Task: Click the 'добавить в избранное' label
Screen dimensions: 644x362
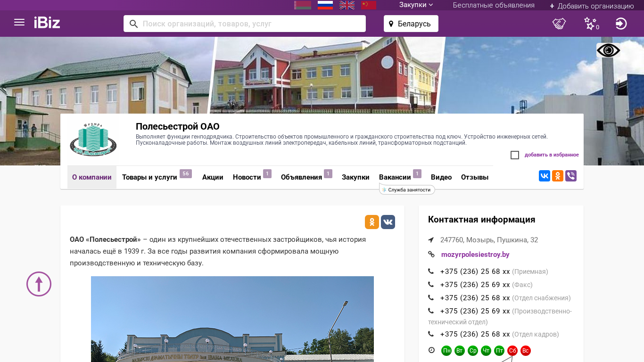Action: click(x=552, y=155)
